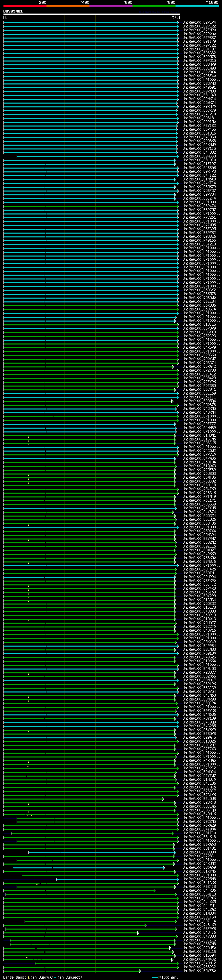This screenshot has width=222, height=980.
Task: Click the UniRef100_Q28346 label
Action: (x=199, y=493)
